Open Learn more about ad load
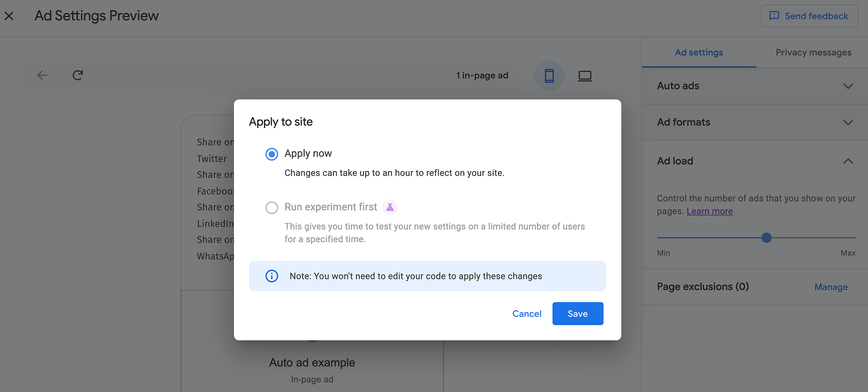This screenshot has width=868, height=392. 709,211
